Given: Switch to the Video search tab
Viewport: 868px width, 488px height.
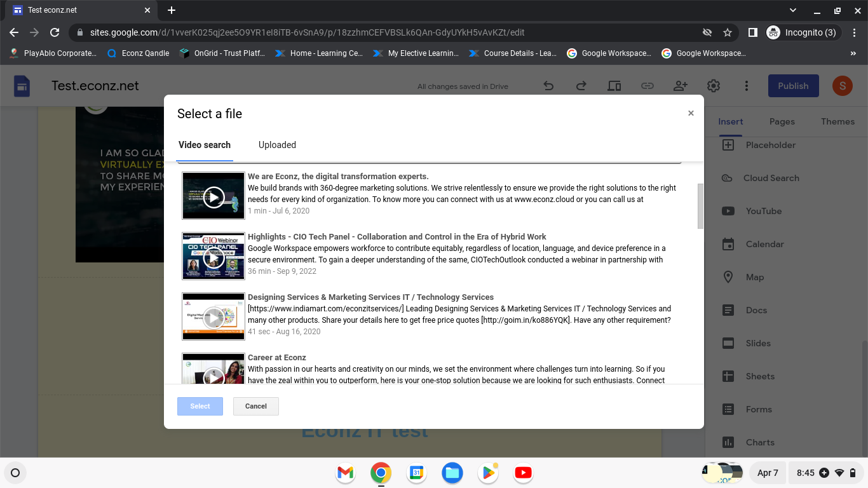Looking at the screenshot, I should [x=205, y=145].
